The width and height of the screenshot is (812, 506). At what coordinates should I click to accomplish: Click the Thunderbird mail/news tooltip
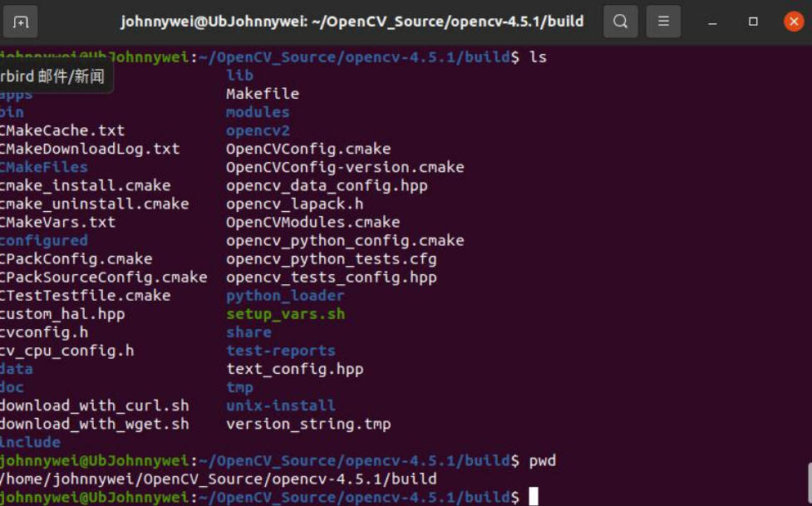tap(53, 76)
